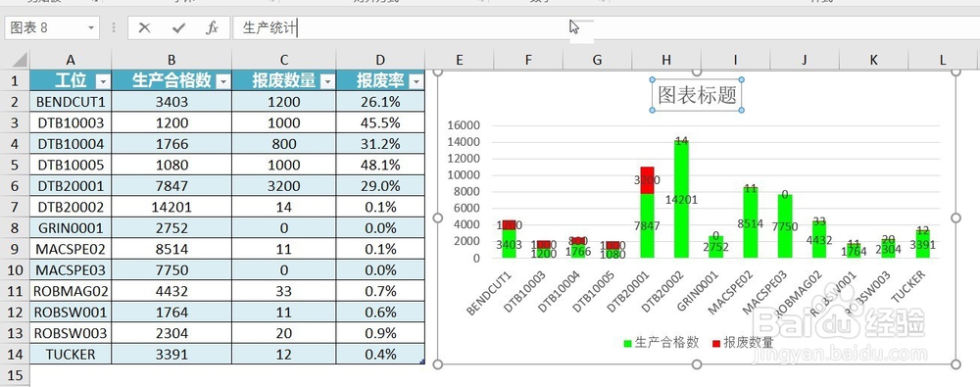This screenshot has width=980, height=387.
Task: Click cell BENDCUT1
Action: (x=71, y=101)
